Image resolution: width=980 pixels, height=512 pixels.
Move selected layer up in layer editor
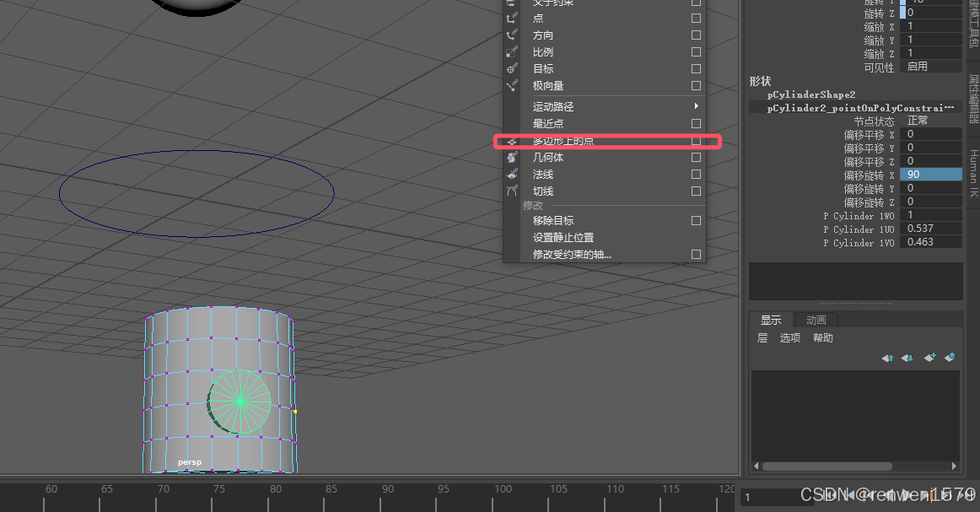(887, 358)
